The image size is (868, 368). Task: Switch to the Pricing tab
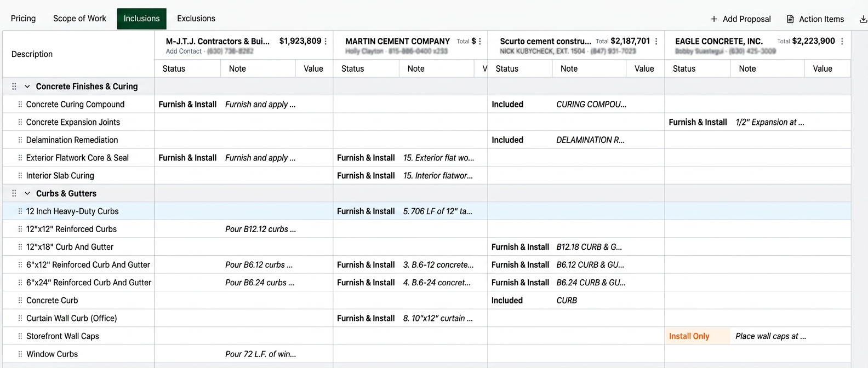click(x=23, y=19)
